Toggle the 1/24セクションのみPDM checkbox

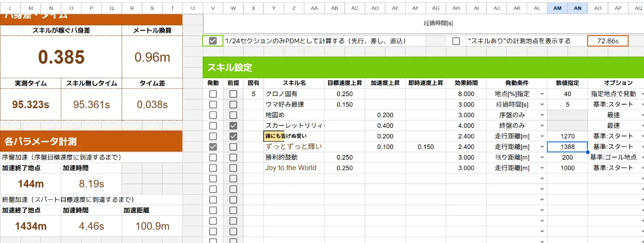213,41
